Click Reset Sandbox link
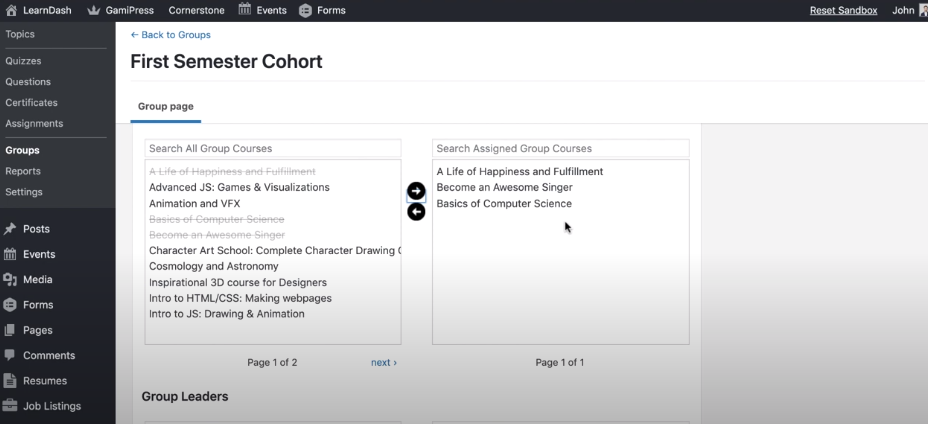Viewport: 928px width, 424px height. click(x=843, y=11)
